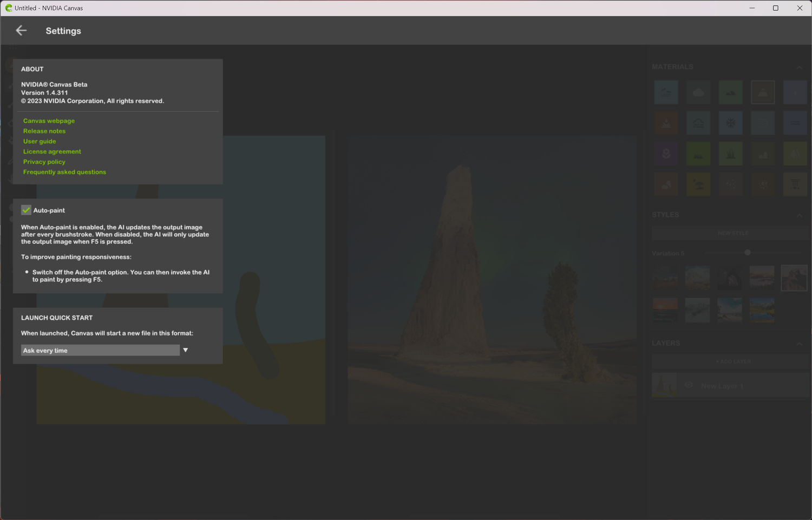Pick the lake reflection with trees style
This screenshot has height=520, width=812.
pyautogui.click(x=762, y=310)
